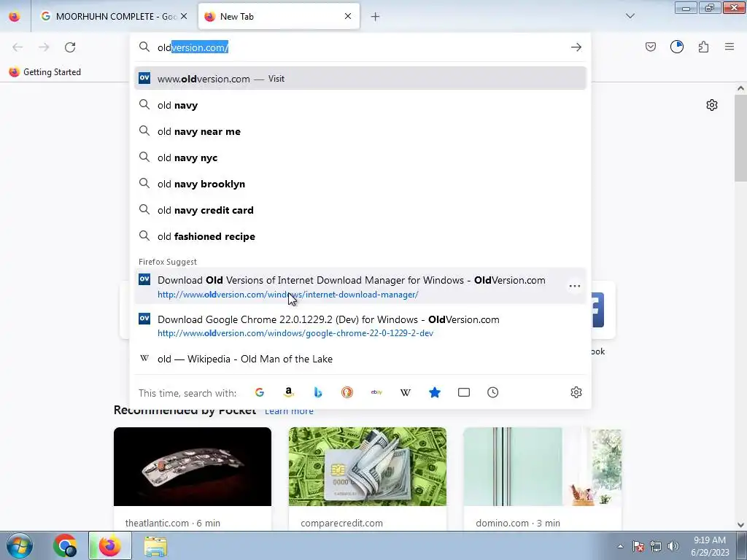Open domino.com Pocket story thumbnail
This screenshot has height=560, width=747.
(543, 466)
